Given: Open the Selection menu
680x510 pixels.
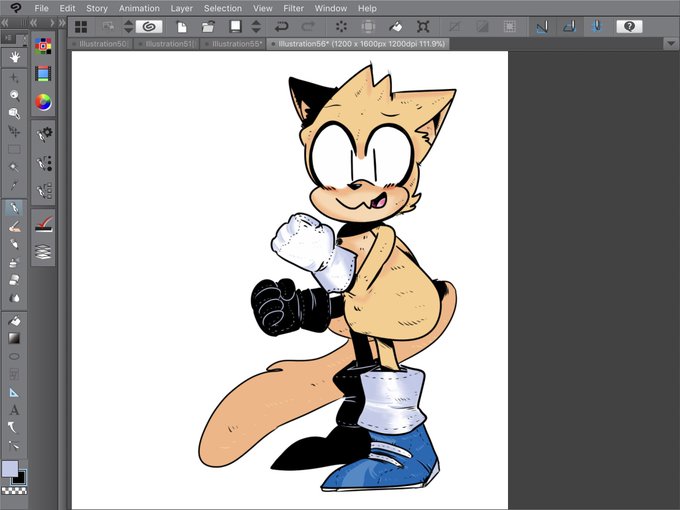Looking at the screenshot, I should point(223,8).
